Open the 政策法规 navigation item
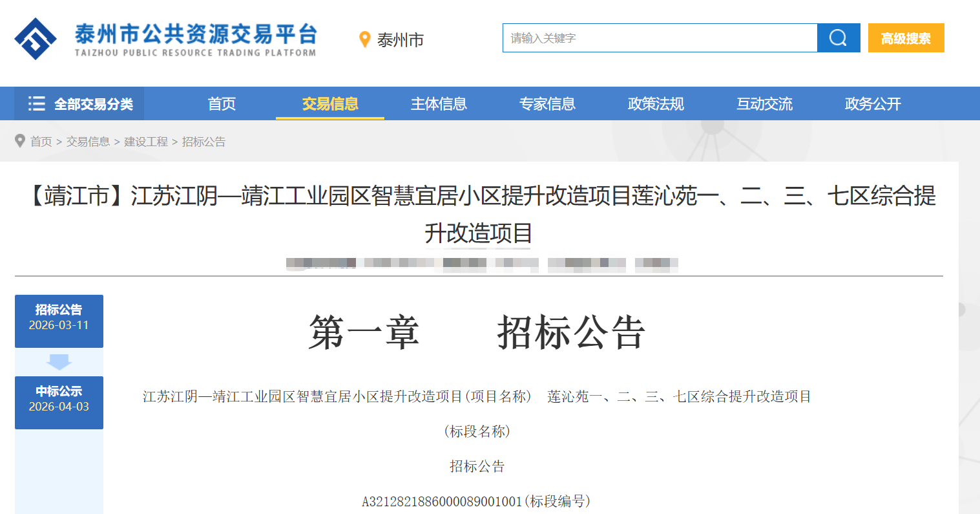980x514 pixels. point(656,104)
